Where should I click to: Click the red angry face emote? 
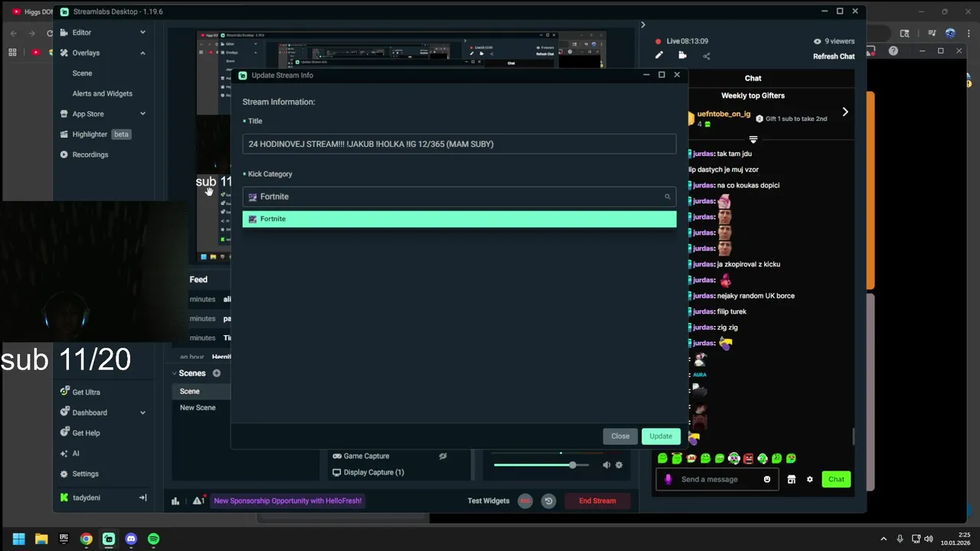pos(748,458)
